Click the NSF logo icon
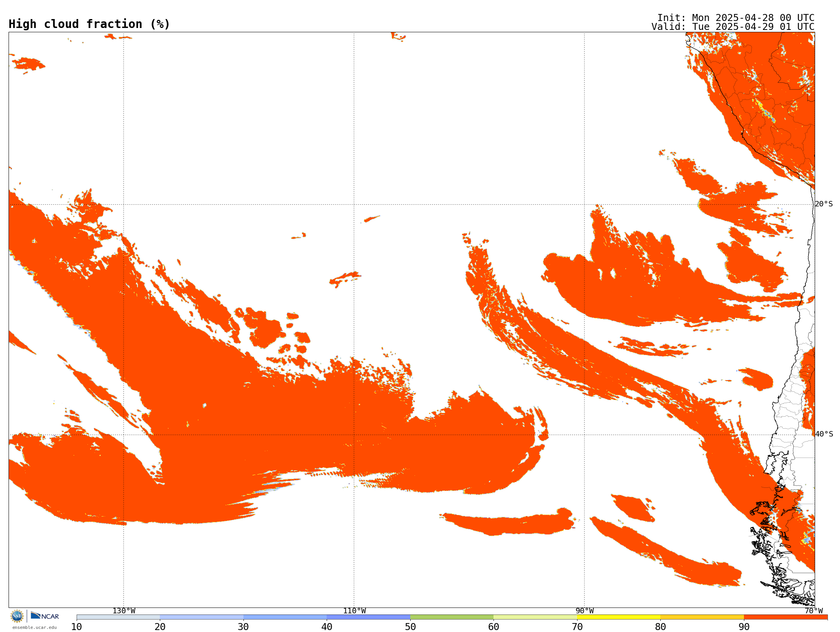The width and height of the screenshot is (840, 632). coord(17,616)
